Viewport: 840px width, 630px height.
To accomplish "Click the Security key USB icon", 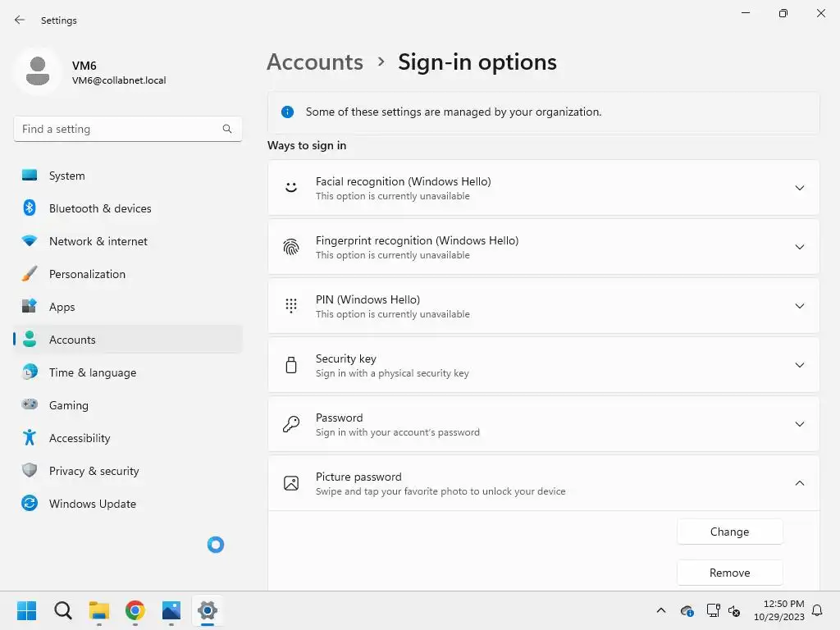I will 291,365.
